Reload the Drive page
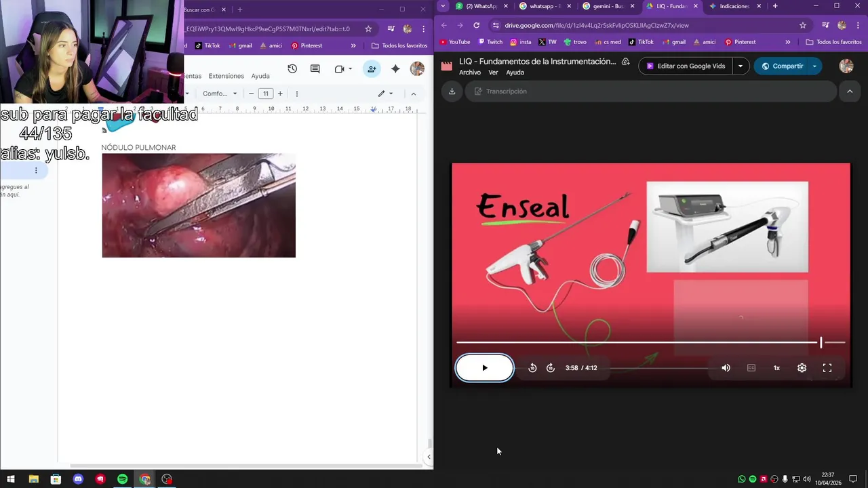Screen dimensions: 868x488 477,25
